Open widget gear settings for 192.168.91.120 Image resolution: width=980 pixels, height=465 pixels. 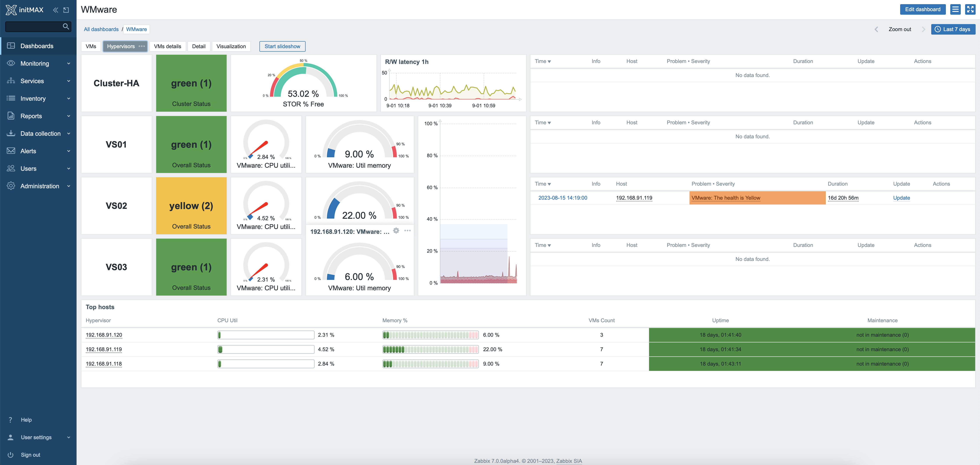pyautogui.click(x=396, y=230)
